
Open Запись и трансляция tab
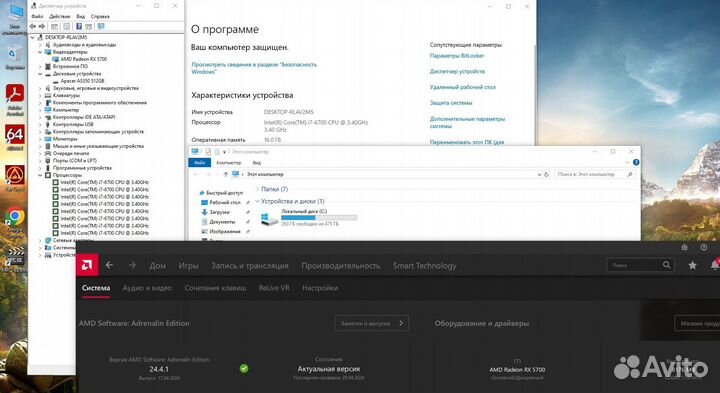click(250, 265)
